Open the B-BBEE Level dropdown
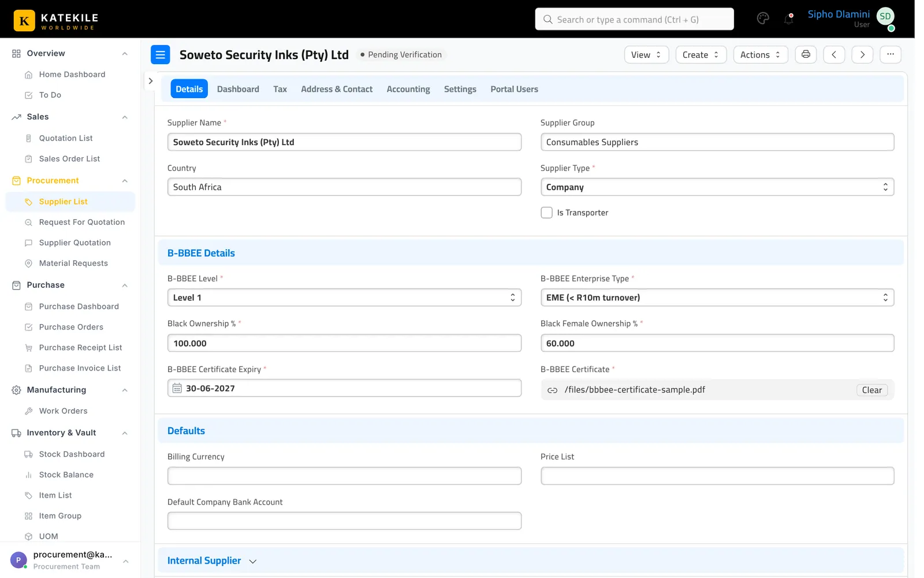924x578 pixels. (x=344, y=298)
